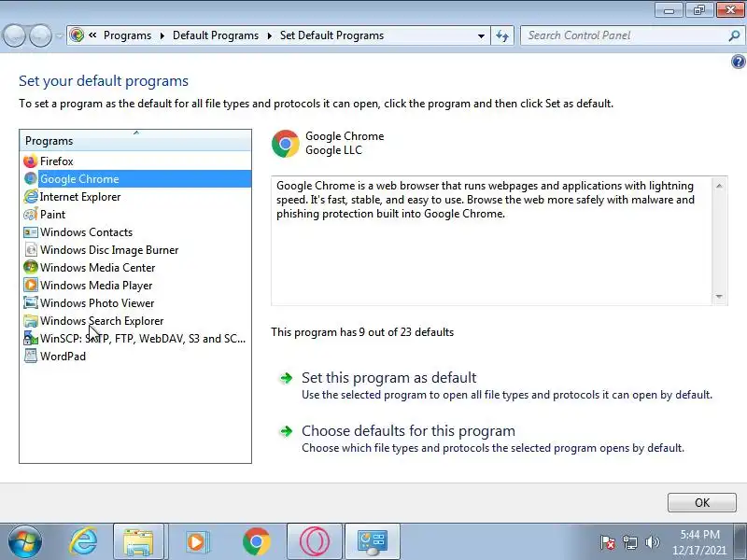Screen dimensions: 747x560
Task: Click the Windows Search Explorer icon
Action: tap(31, 321)
